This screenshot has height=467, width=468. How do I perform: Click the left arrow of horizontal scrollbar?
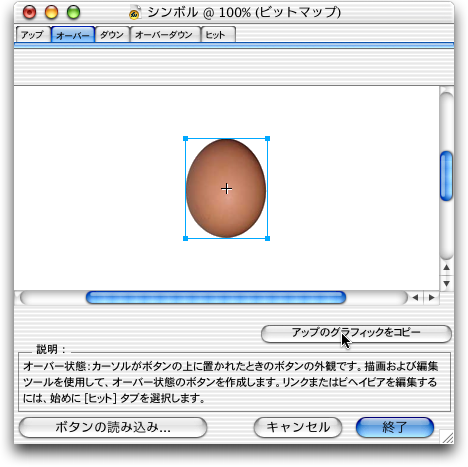pyautogui.click(x=415, y=297)
